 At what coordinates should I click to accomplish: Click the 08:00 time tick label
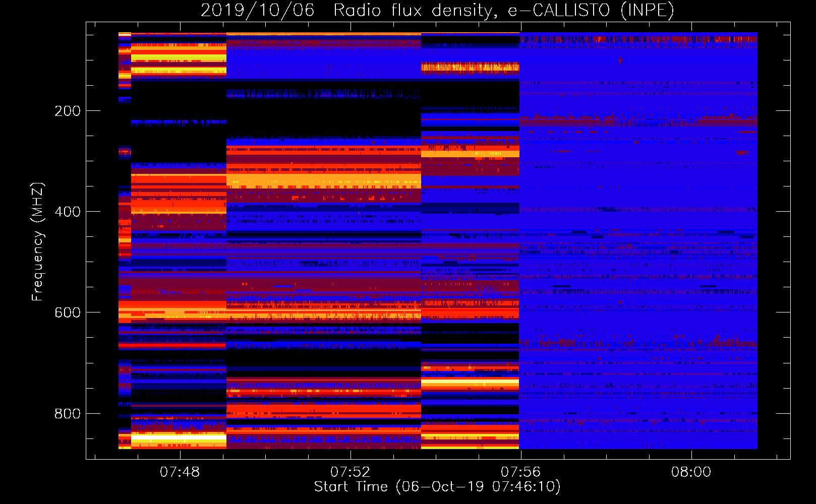pyautogui.click(x=691, y=472)
